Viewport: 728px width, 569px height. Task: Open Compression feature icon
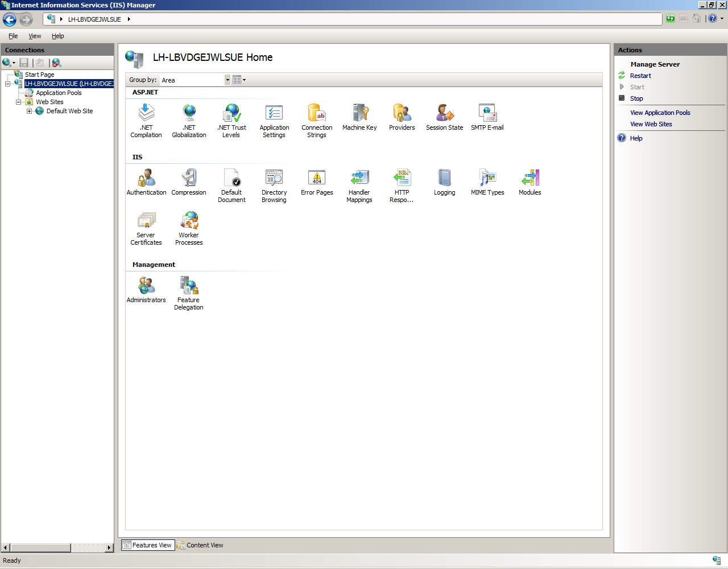189,182
